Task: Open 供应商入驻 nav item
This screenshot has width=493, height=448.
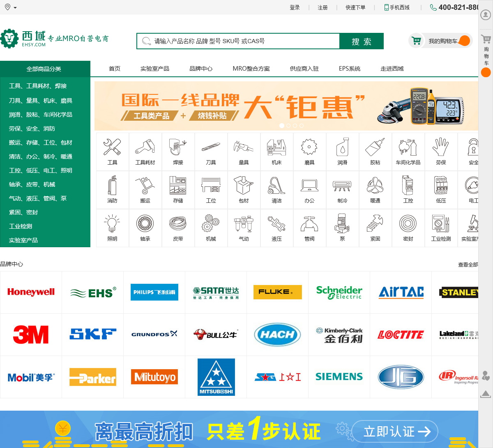Action: pos(304,69)
